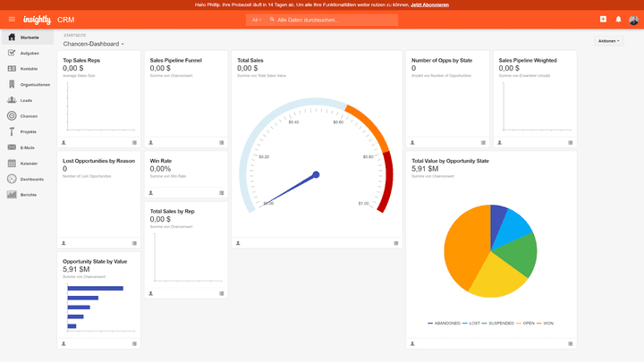Open list view icon on Win Rate card
The height and width of the screenshot is (362, 644).
click(x=222, y=192)
